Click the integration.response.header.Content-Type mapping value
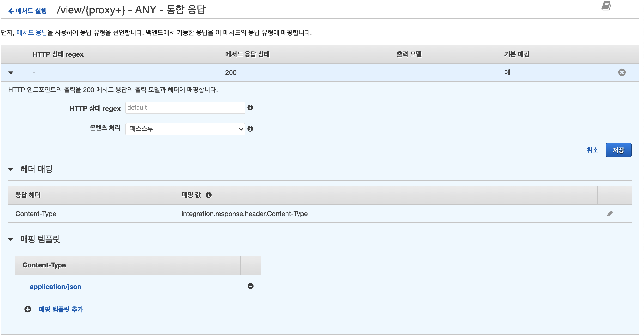644x336 pixels. click(x=244, y=214)
